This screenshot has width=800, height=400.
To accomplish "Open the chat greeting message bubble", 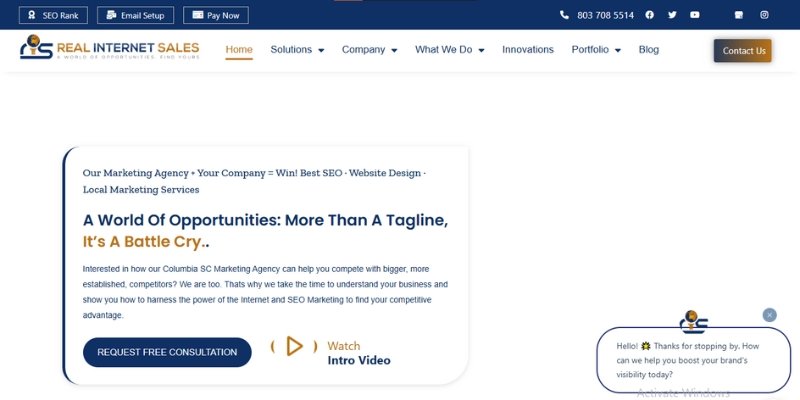I will pyautogui.click(x=693, y=360).
